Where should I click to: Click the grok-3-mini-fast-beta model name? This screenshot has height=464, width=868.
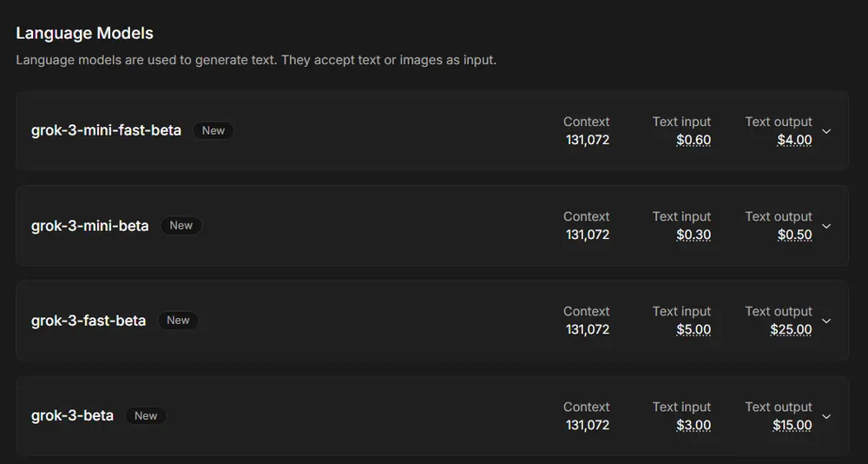pyautogui.click(x=106, y=130)
